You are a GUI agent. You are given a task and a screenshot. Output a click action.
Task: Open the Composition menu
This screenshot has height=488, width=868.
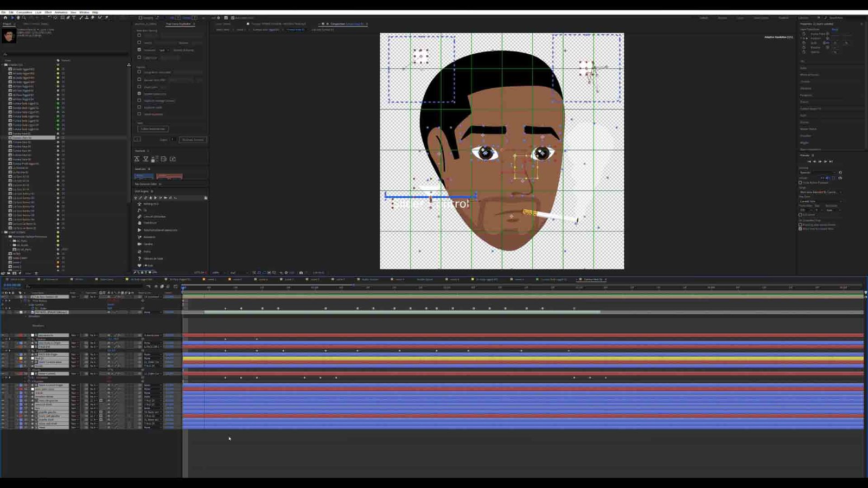pyautogui.click(x=24, y=12)
